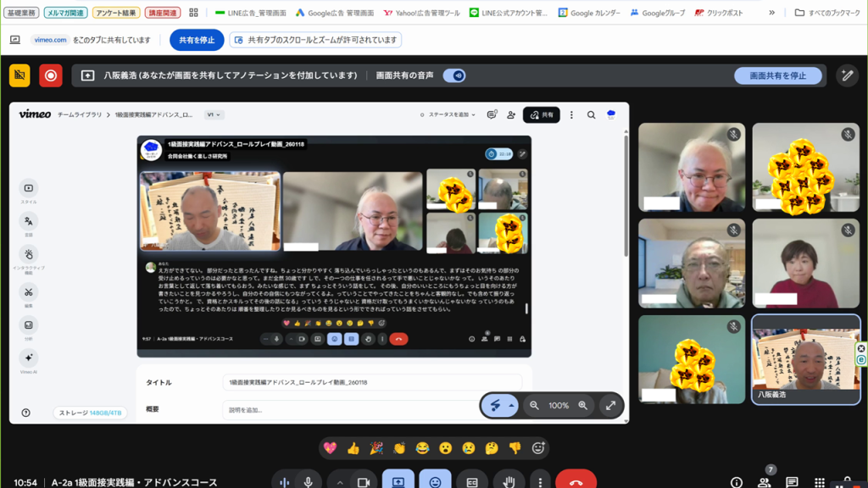Screen dimensions: 868x488
Task: Zoom in on the shared screen
Action: [x=582, y=406]
